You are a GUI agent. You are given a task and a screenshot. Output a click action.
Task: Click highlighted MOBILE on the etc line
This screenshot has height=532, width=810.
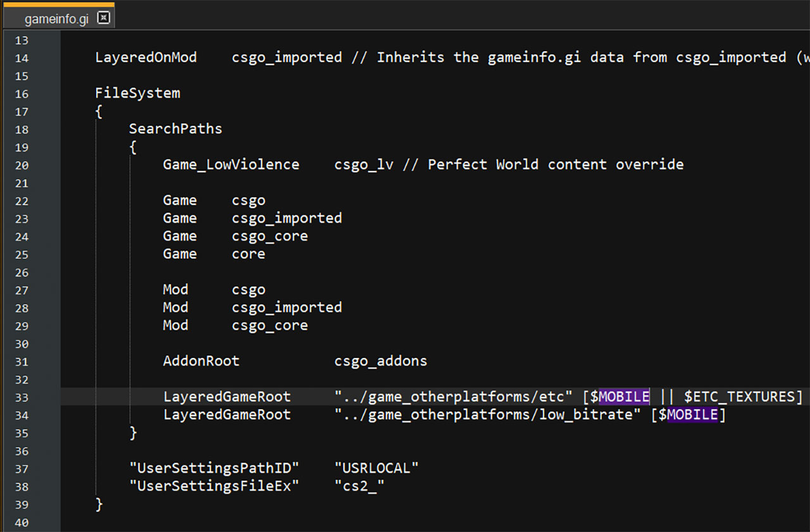[x=624, y=397]
